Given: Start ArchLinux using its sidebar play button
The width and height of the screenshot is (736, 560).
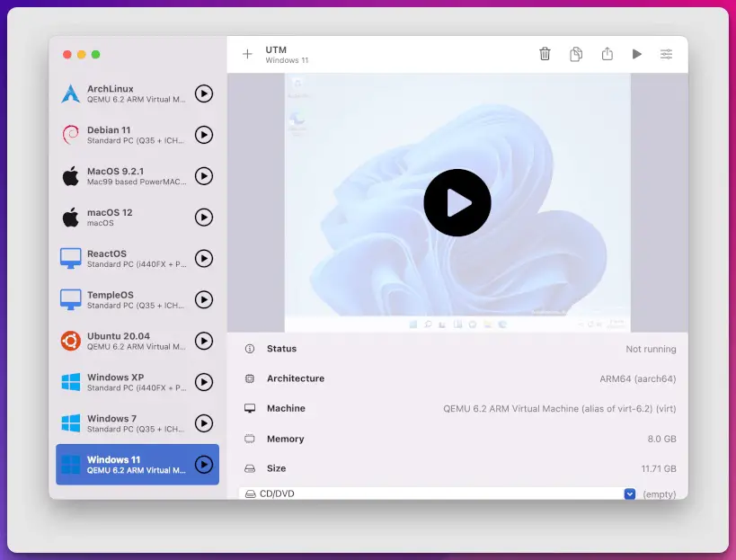Looking at the screenshot, I should (202, 93).
